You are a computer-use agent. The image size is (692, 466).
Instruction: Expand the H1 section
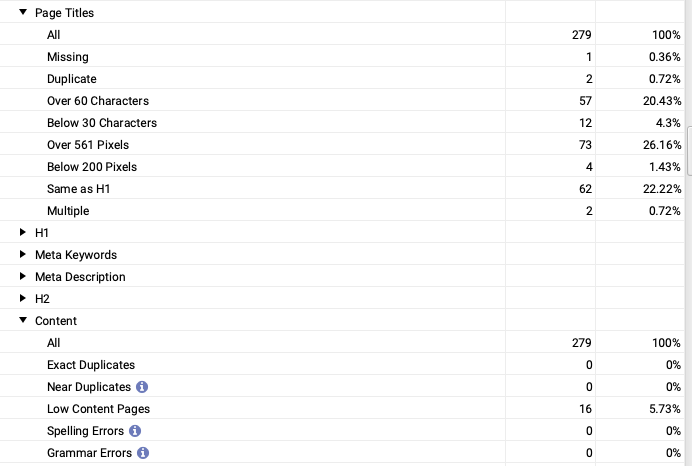pos(23,232)
